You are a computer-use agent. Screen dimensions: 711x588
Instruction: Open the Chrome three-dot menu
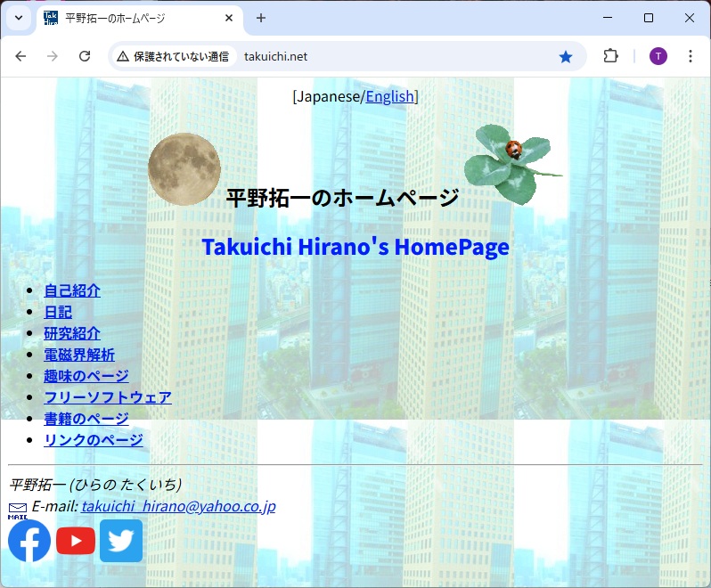pyautogui.click(x=691, y=56)
